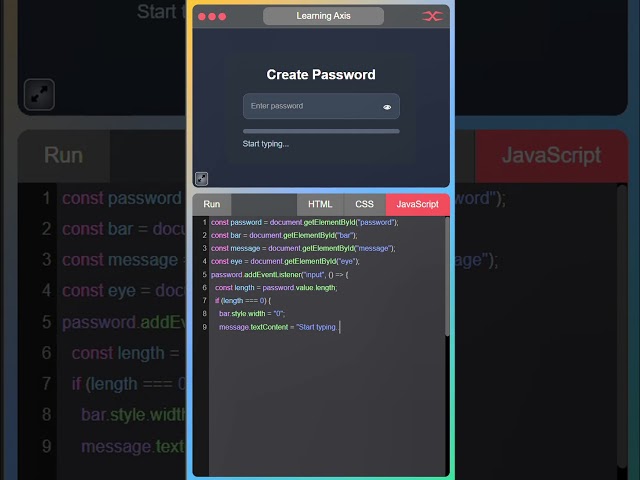Click the blurred background Run button

(x=64, y=156)
